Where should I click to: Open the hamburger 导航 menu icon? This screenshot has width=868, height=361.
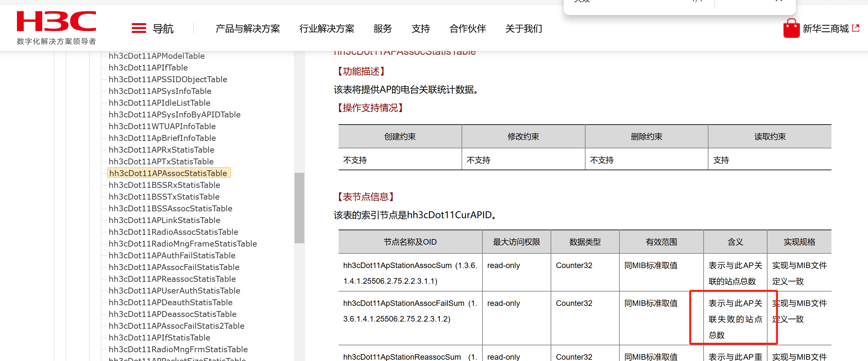(x=139, y=28)
